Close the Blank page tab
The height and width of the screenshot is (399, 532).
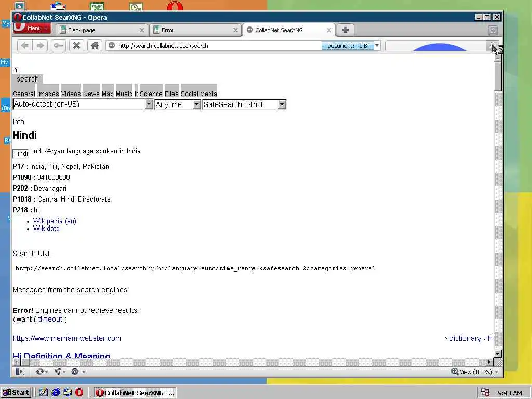(x=142, y=30)
